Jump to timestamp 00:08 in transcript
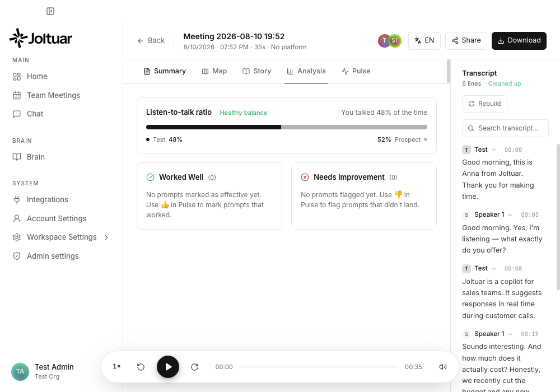560x392 pixels. point(513,268)
